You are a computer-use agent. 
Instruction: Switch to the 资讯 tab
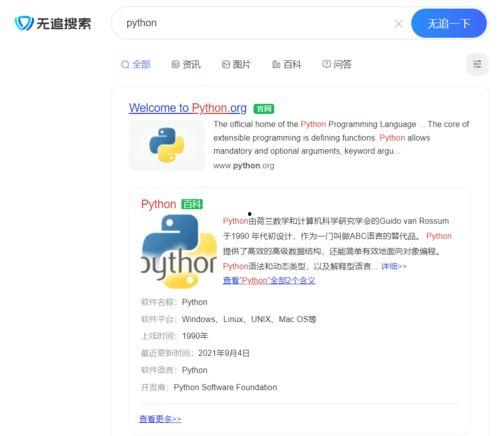tap(186, 64)
